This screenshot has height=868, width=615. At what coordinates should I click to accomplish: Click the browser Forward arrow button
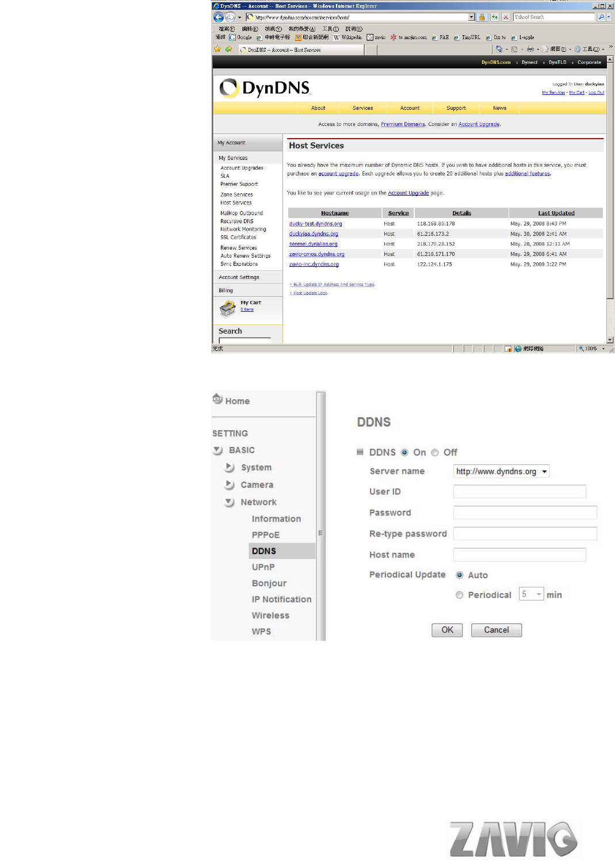pyautogui.click(x=230, y=17)
